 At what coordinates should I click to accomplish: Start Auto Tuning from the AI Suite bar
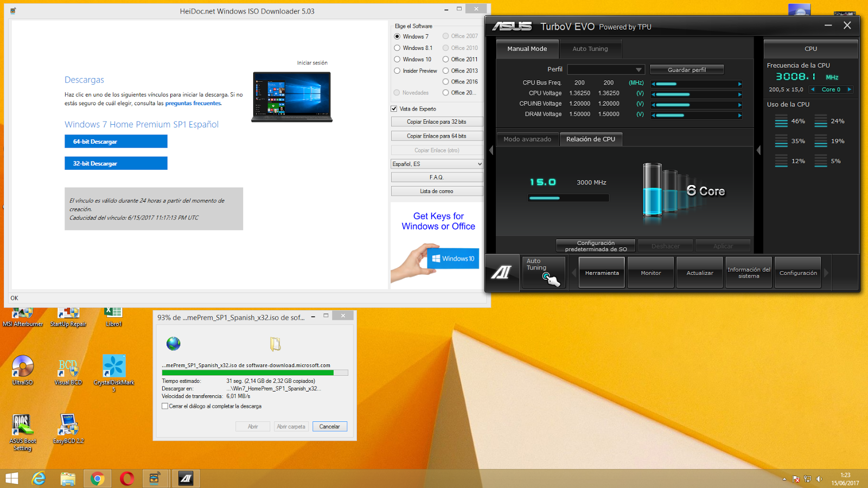tap(543, 272)
